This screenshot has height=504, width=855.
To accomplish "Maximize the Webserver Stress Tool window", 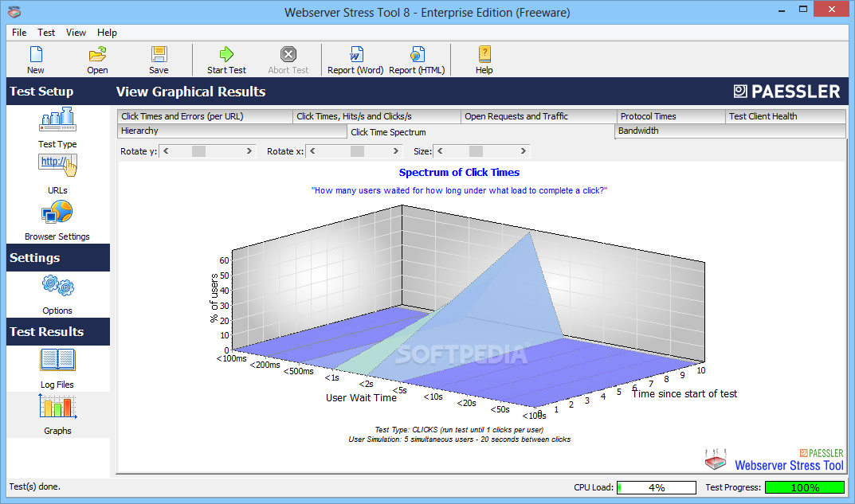I will point(803,10).
